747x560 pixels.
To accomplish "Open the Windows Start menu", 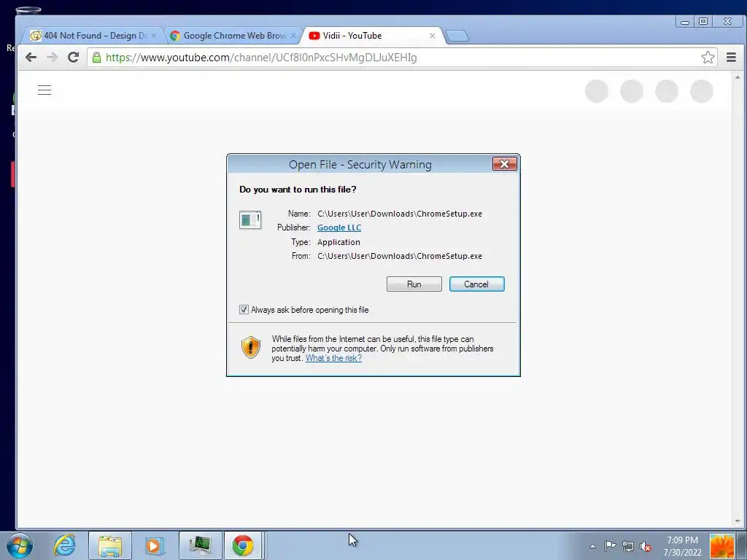I will click(20, 545).
